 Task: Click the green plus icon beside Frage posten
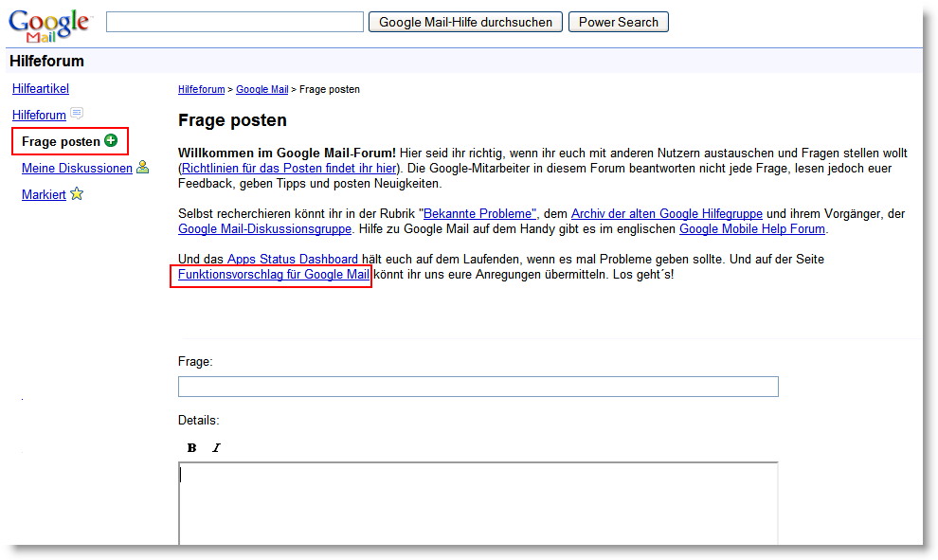coord(111,141)
